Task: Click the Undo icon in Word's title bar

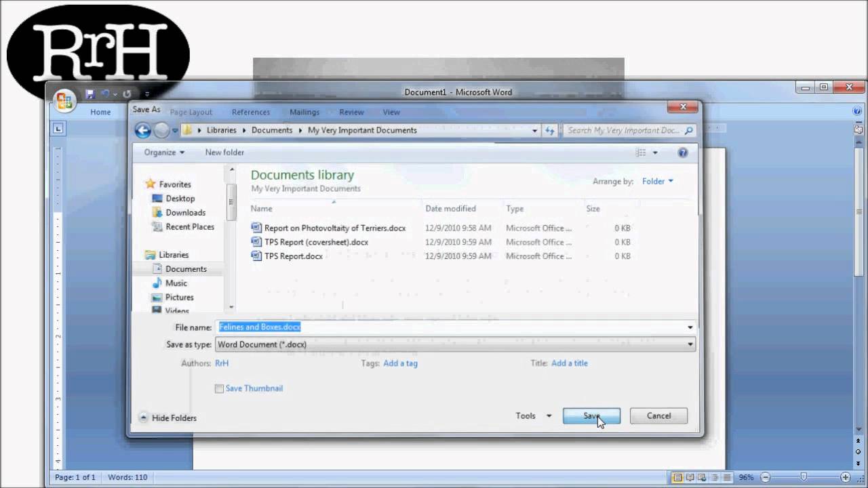Action: point(105,94)
